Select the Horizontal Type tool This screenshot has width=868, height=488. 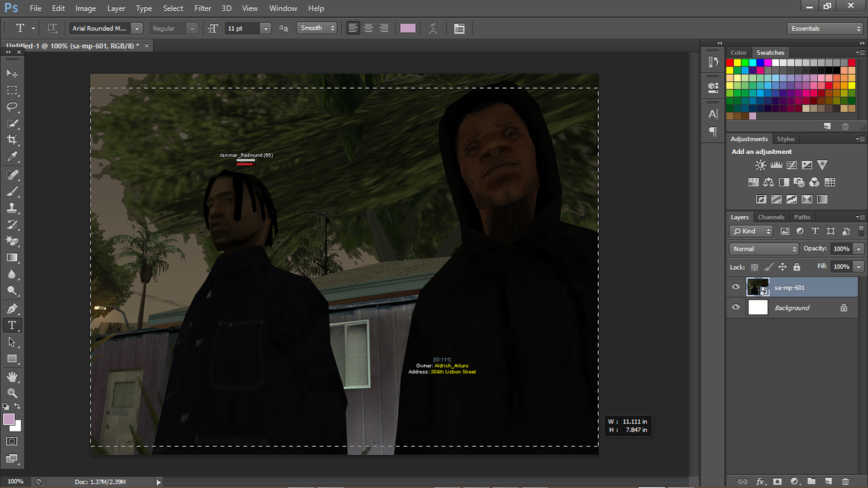(x=12, y=326)
